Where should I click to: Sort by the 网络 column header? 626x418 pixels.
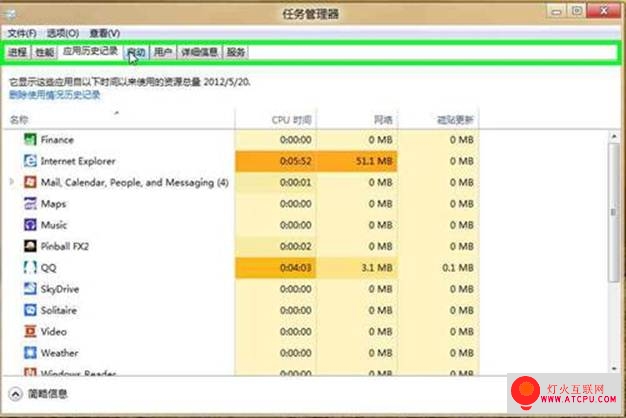(x=357, y=119)
